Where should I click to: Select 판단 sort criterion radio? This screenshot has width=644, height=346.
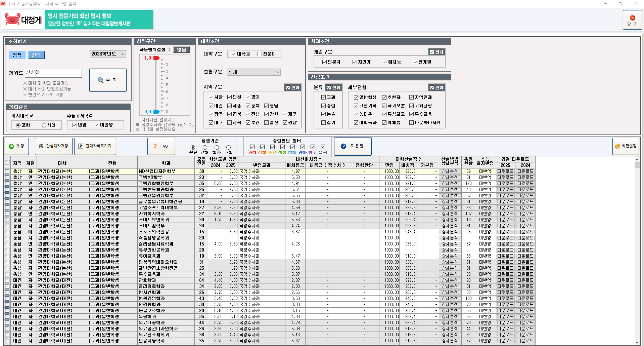click(x=193, y=147)
